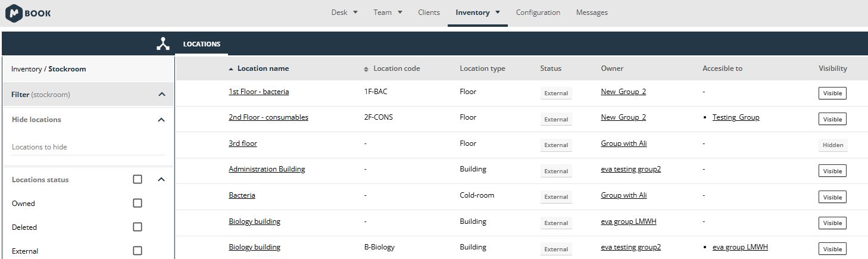Open owner New_Group_2 of 1st Floor
Viewport: 868px width, 259px height.
pos(623,92)
